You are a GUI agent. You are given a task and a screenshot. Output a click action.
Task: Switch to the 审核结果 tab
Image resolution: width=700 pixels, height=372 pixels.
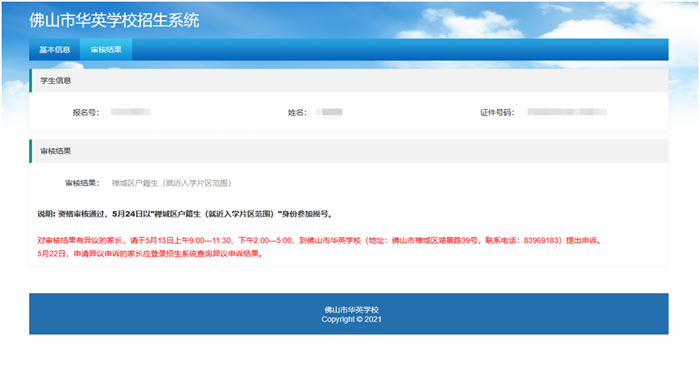pyautogui.click(x=106, y=50)
